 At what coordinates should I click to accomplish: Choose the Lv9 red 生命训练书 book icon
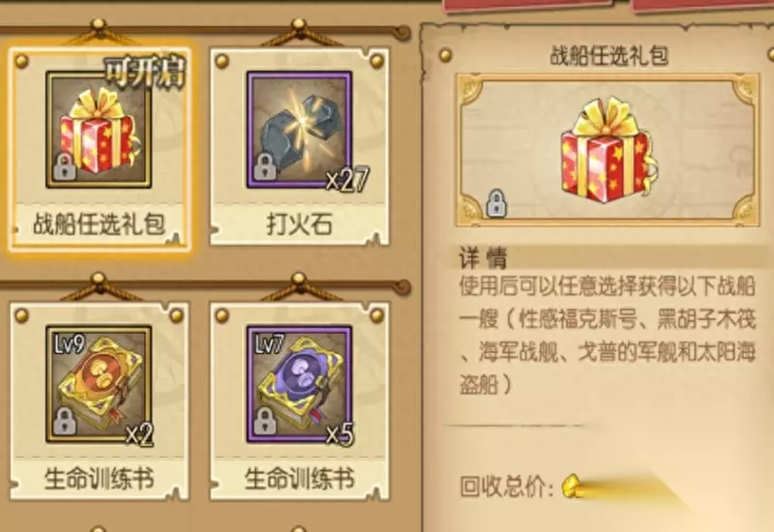(x=99, y=384)
